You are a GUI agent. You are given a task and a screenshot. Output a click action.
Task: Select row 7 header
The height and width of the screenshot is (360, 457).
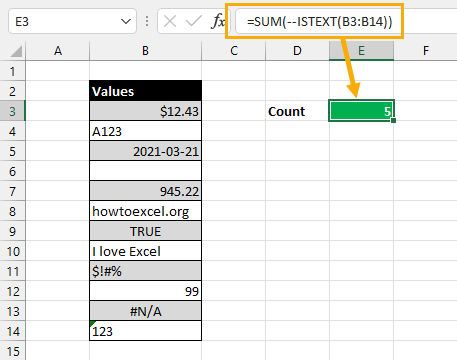coord(13,191)
